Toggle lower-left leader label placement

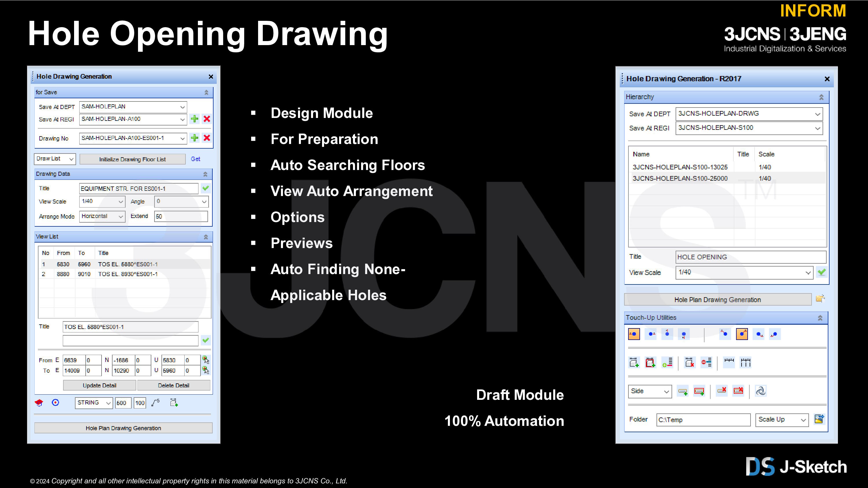(775, 334)
